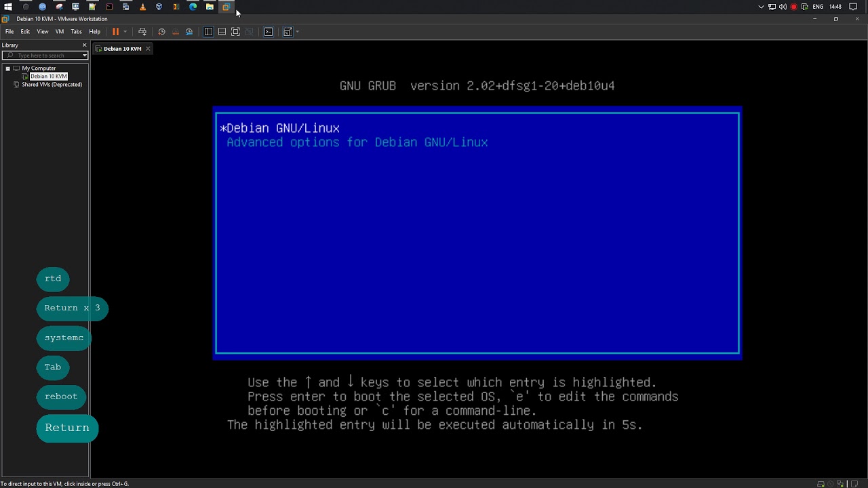The width and height of the screenshot is (868, 488).
Task: Click the Send Ctrl+Alt+Del toolbar icon
Action: pos(142,32)
